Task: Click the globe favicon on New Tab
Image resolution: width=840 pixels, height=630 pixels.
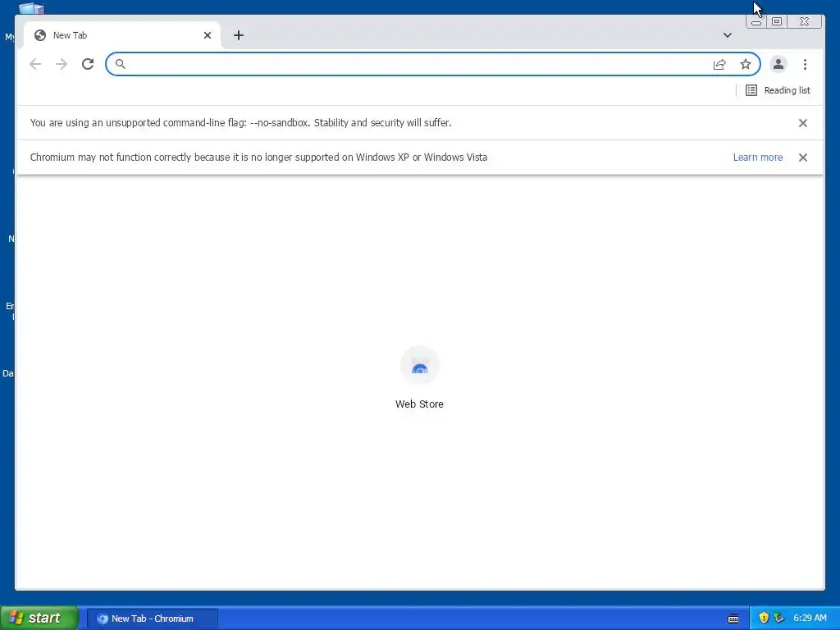Action: pos(39,35)
